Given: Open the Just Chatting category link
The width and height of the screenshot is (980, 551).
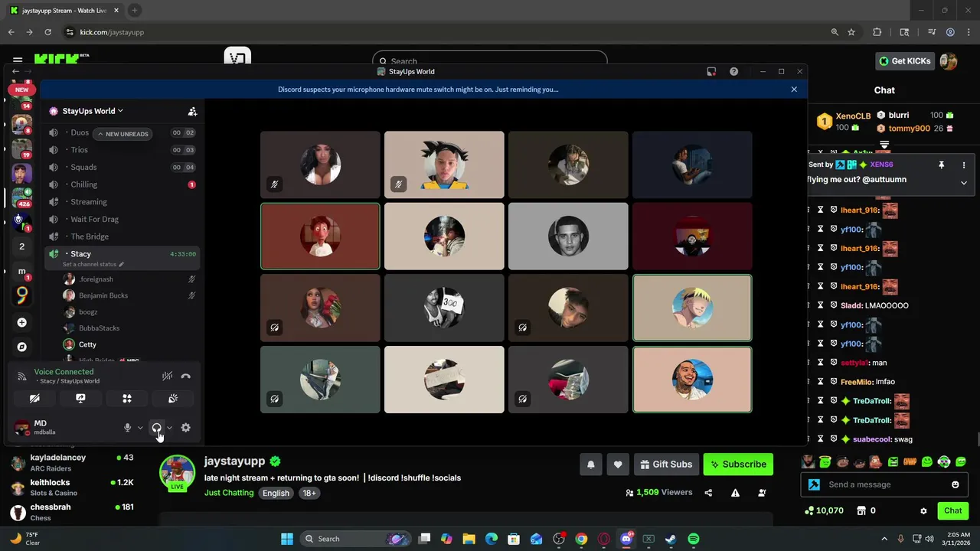Looking at the screenshot, I should pos(229,493).
